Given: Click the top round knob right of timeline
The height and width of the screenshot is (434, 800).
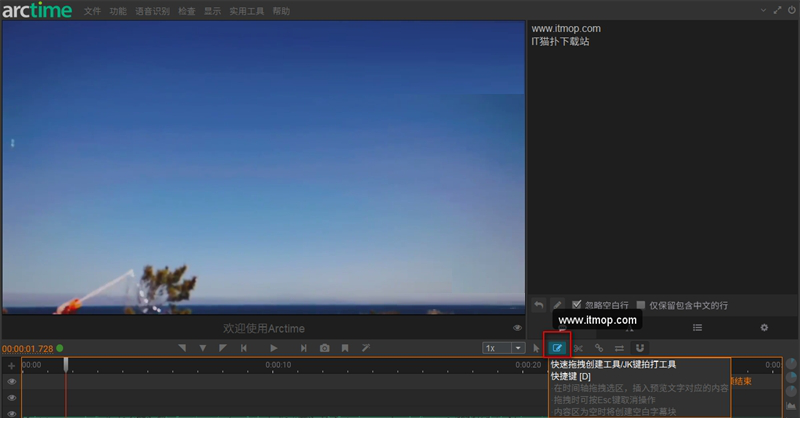Looking at the screenshot, I should [791, 364].
